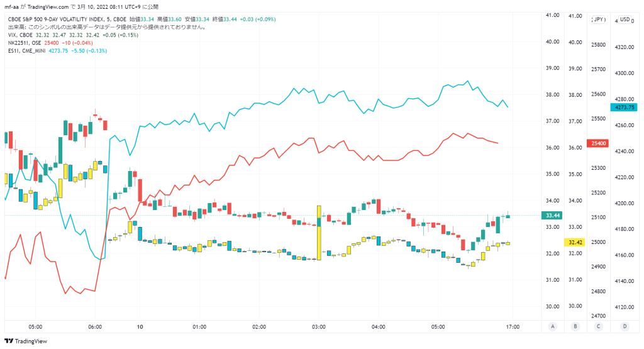
Task: Click the TradingView logo at bottom left
Action: point(25,341)
